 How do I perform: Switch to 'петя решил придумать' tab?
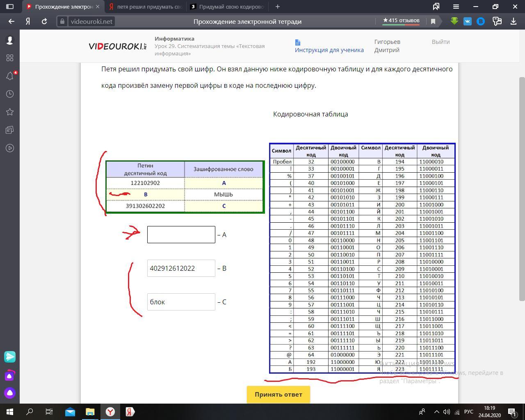tap(145, 7)
